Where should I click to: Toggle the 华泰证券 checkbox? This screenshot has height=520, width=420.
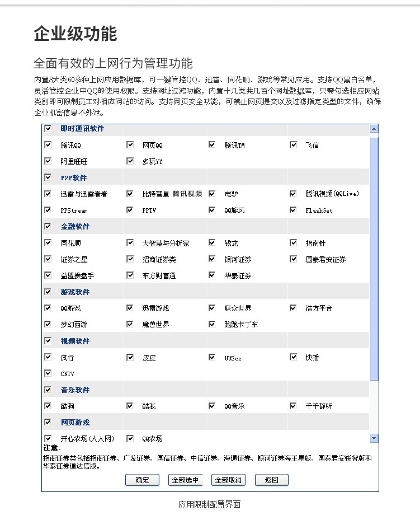coord(212,275)
